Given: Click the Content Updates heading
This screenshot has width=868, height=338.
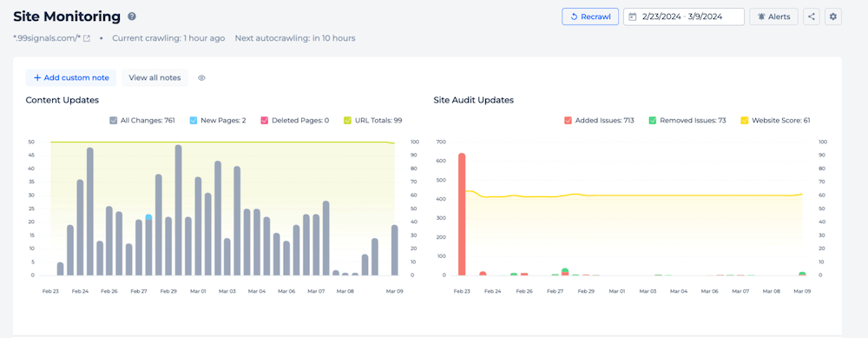Looking at the screenshot, I should 62,100.
